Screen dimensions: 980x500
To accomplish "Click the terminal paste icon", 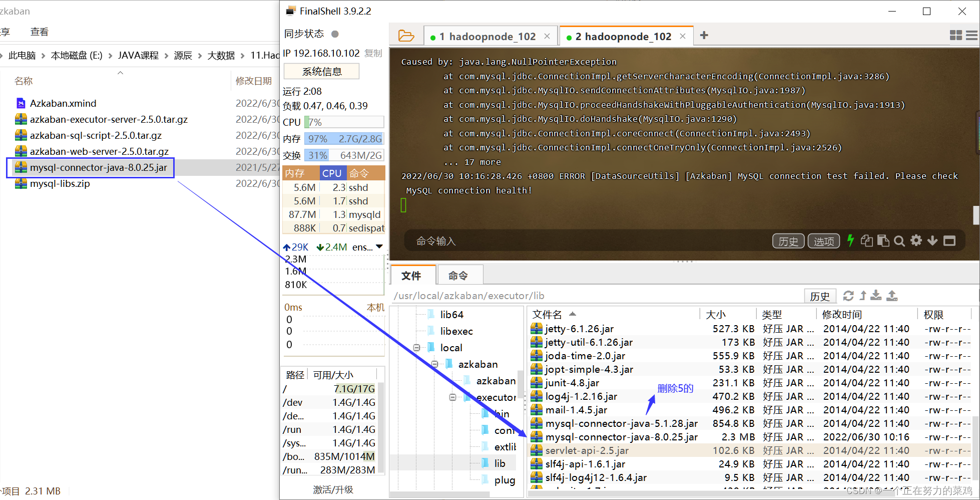I will (x=883, y=241).
